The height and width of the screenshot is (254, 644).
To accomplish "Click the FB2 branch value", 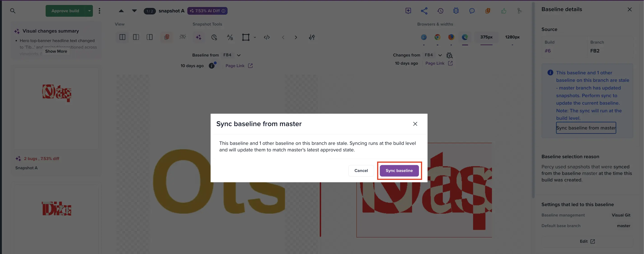I will 595,51.
